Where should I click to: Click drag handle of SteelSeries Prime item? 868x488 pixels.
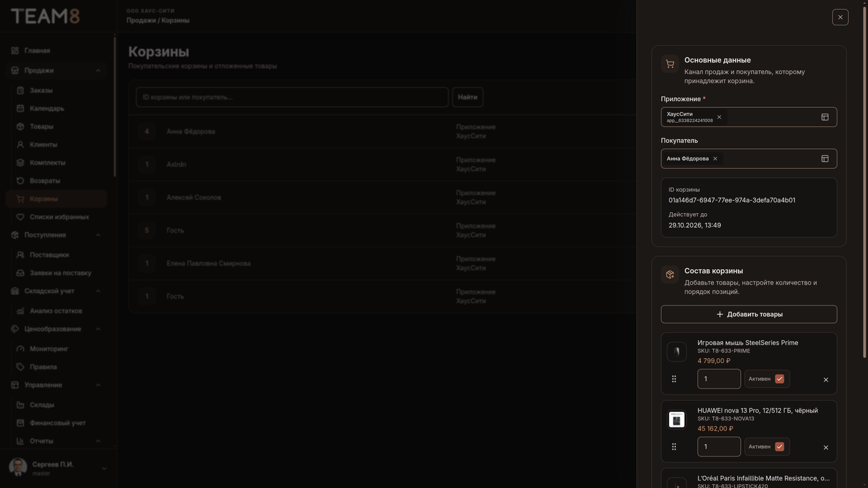point(674,379)
